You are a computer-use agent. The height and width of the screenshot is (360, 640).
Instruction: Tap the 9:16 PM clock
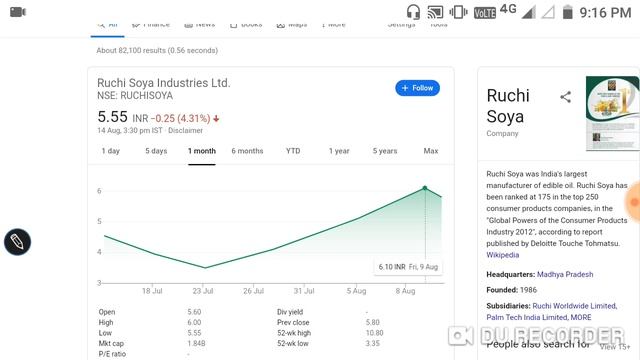[x=605, y=13]
